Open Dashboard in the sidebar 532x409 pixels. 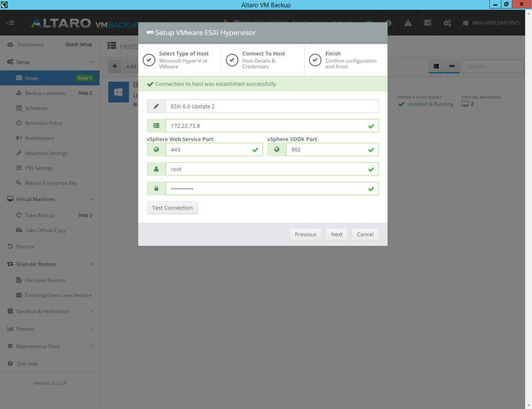(x=30, y=45)
